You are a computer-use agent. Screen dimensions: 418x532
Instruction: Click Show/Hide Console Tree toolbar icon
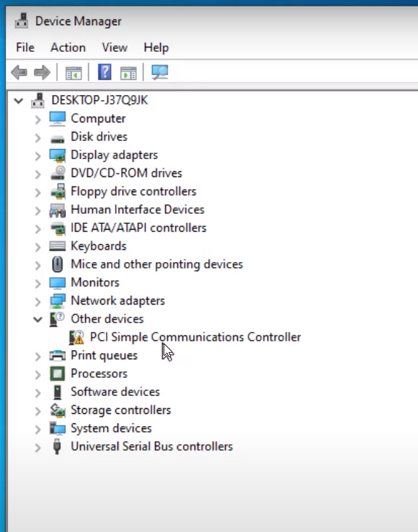pos(74,73)
